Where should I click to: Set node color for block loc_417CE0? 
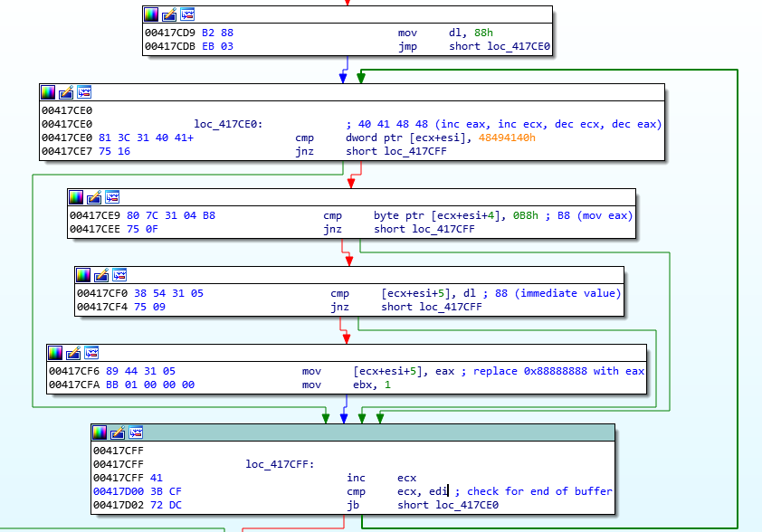point(48,92)
